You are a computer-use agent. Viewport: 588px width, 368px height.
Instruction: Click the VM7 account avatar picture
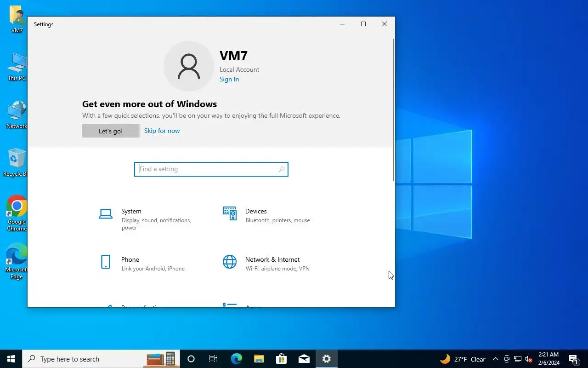tap(189, 66)
